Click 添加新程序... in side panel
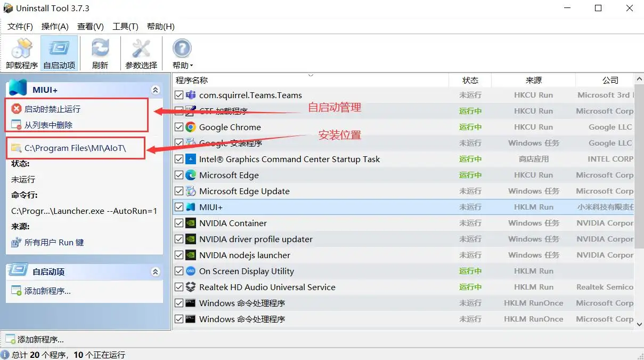 pos(47,291)
